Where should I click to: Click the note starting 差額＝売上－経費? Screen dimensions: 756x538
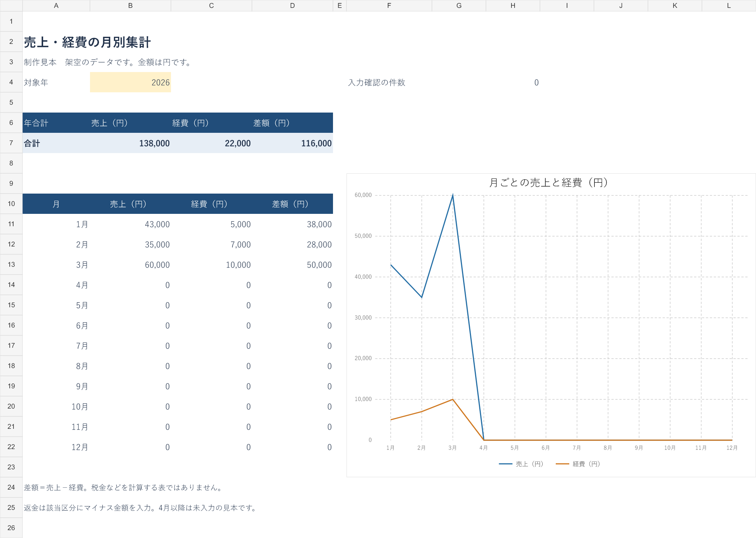(124, 487)
